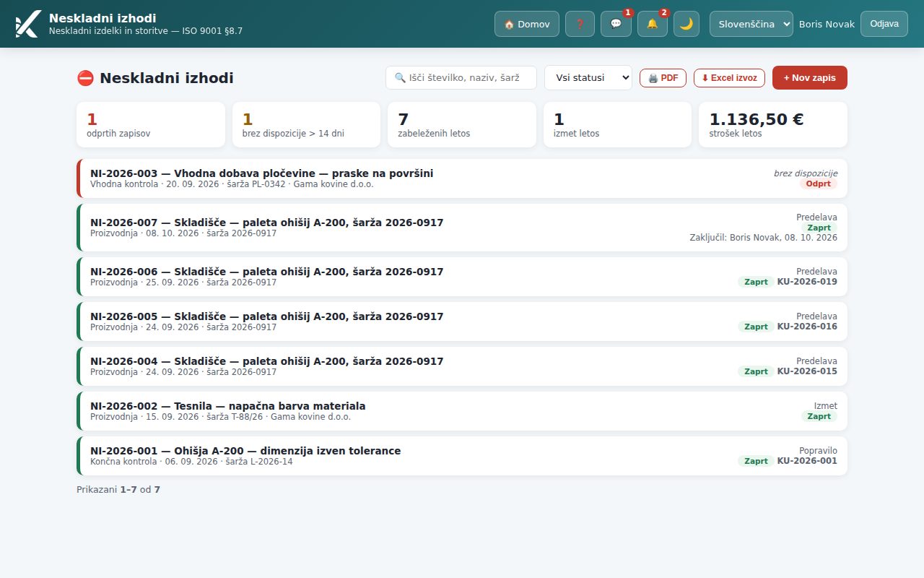The height and width of the screenshot is (578, 924).
Task: Click the app logo in the header
Action: tap(27, 24)
